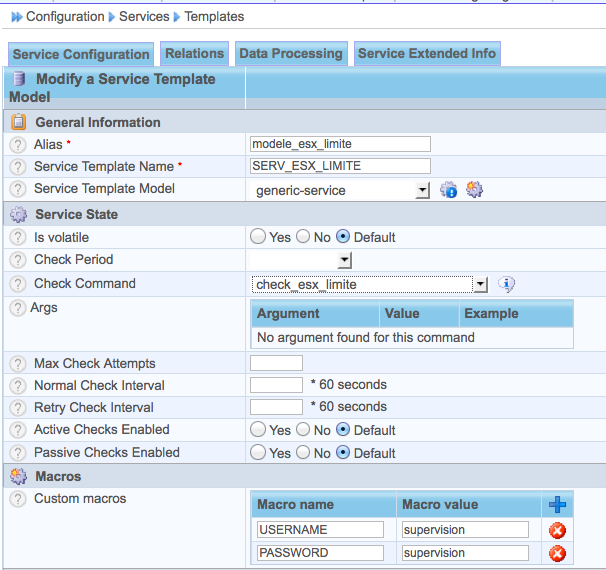Delete the USERNAME macro row
This screenshot has height=570, width=606.
coord(558,530)
